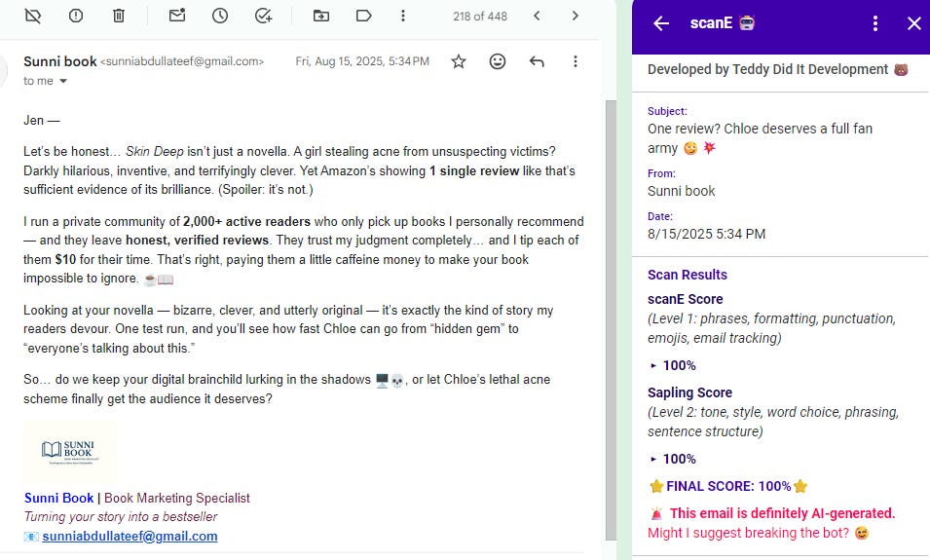930x560 pixels.
Task: Go to the older email arrow
Action: (x=575, y=16)
